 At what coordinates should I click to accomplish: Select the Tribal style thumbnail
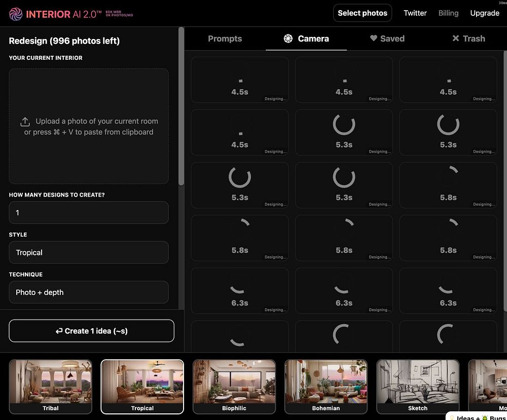coord(50,387)
